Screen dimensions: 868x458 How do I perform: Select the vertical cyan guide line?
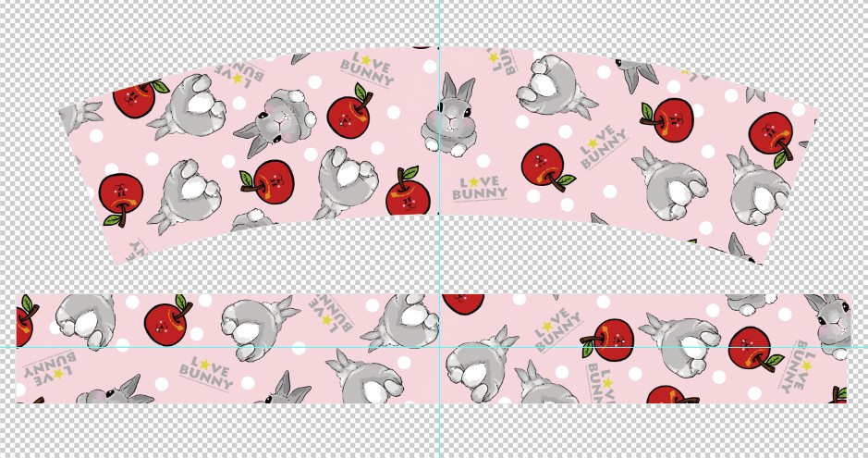(x=440, y=250)
